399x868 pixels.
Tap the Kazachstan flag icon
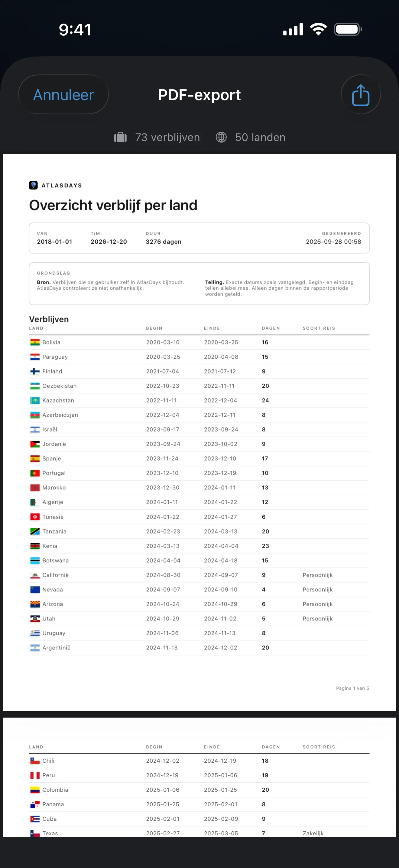[35, 400]
